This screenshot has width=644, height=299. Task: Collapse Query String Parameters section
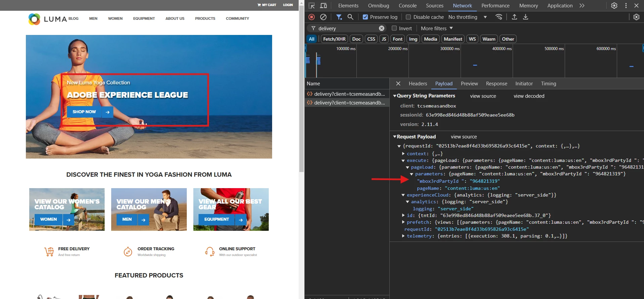coord(395,96)
